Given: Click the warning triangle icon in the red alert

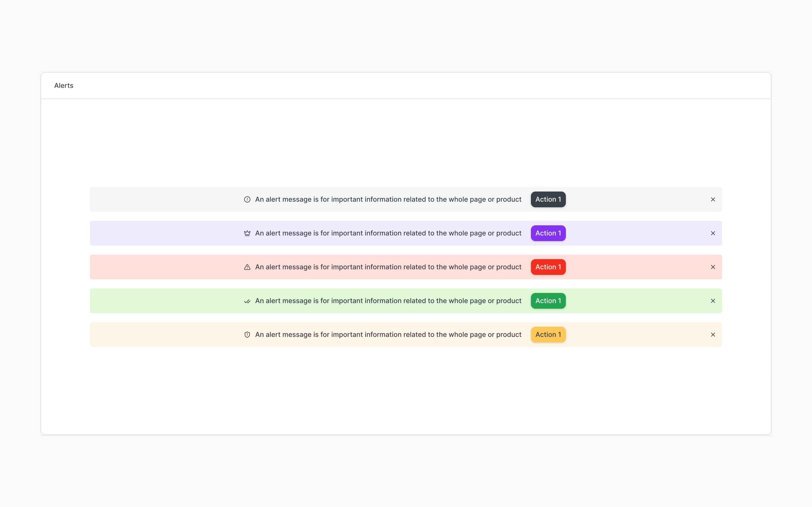Looking at the screenshot, I should point(247,267).
